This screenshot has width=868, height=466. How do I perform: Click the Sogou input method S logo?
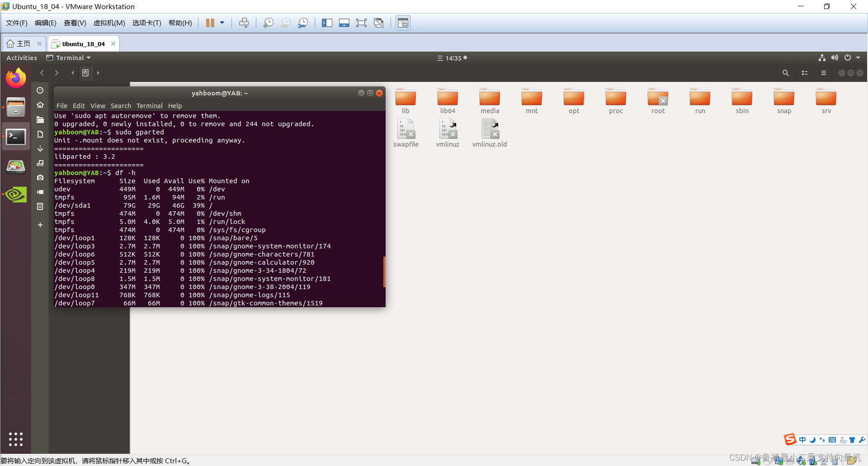790,439
